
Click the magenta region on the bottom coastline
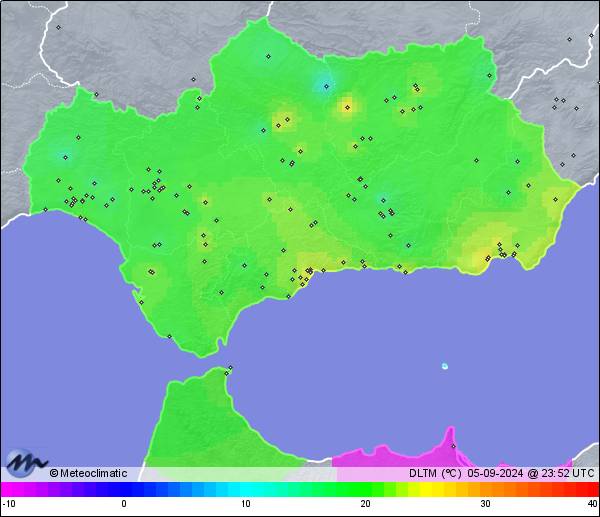point(400,455)
